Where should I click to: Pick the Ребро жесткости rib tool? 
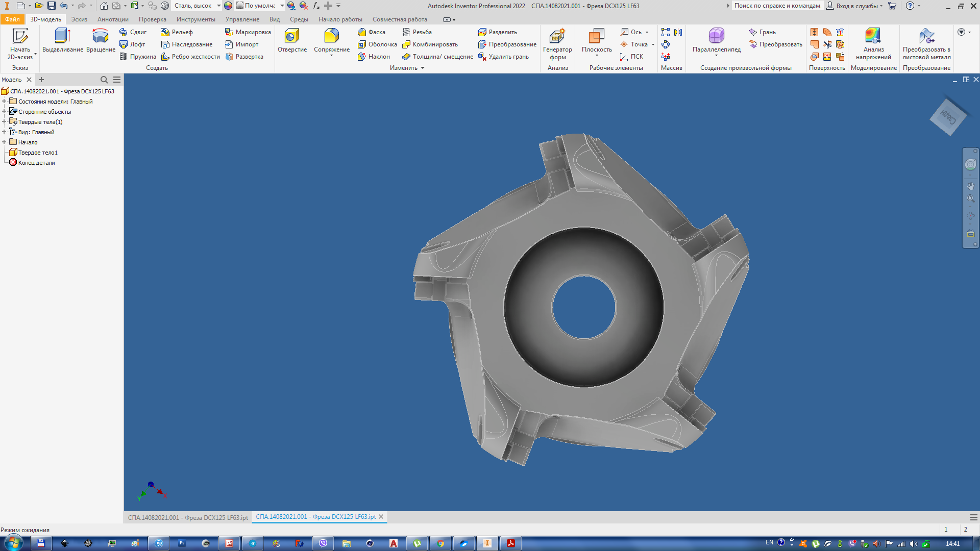(x=190, y=57)
